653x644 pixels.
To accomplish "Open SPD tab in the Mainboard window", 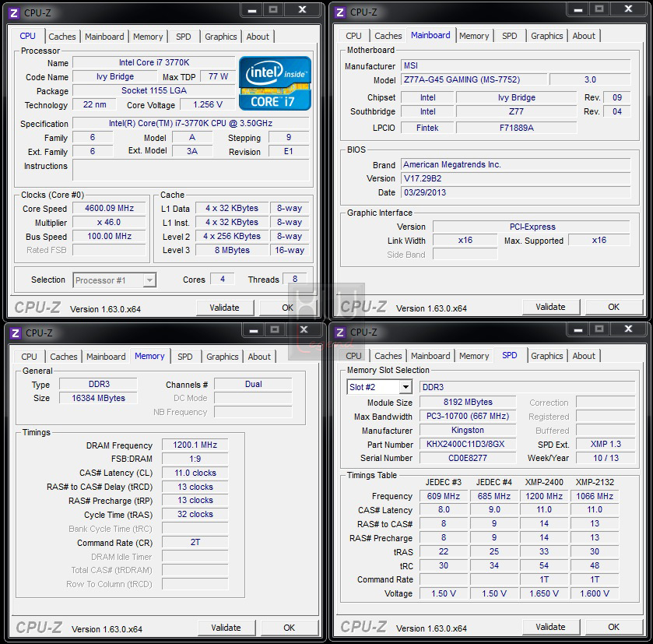I will point(509,36).
